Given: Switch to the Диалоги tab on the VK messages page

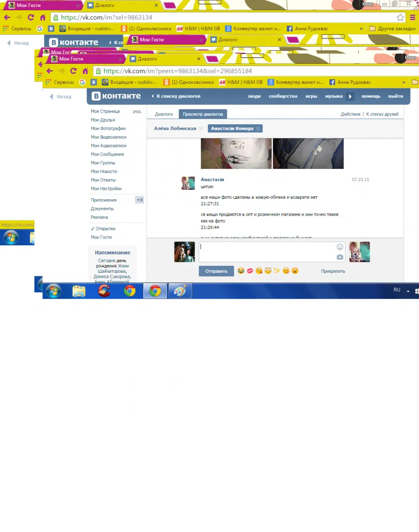Looking at the screenshot, I should click(x=164, y=114).
